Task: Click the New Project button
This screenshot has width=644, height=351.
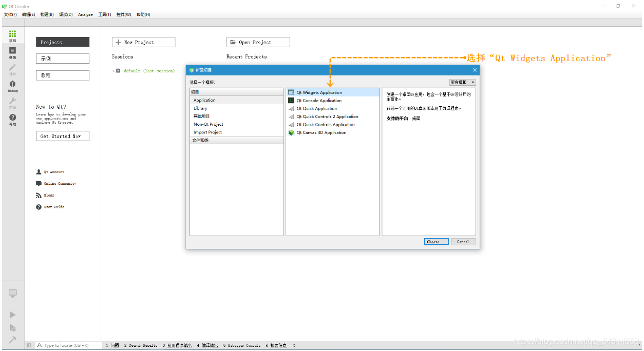Action: pos(143,42)
